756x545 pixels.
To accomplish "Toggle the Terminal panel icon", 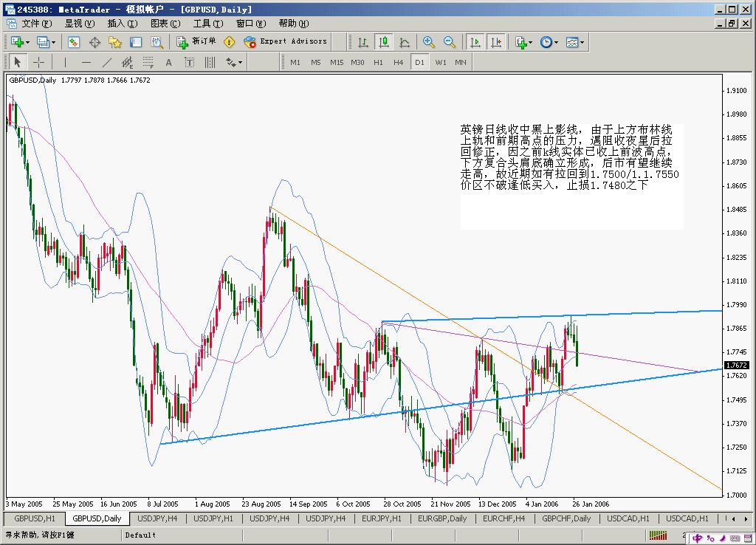I will (x=136, y=42).
